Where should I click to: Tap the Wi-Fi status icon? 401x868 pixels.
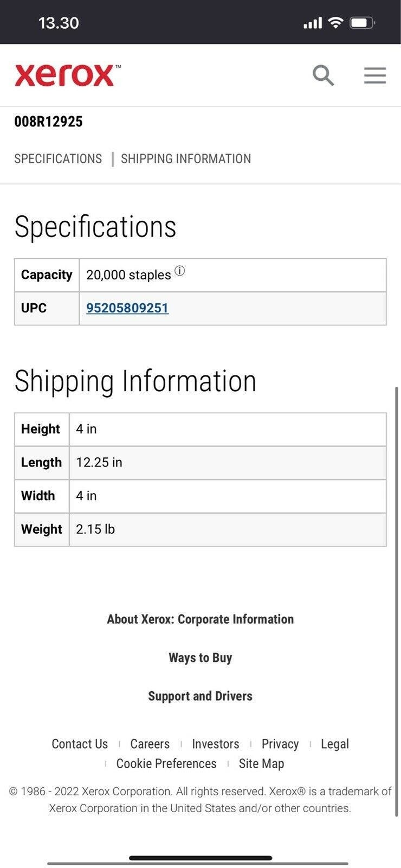coord(336,23)
